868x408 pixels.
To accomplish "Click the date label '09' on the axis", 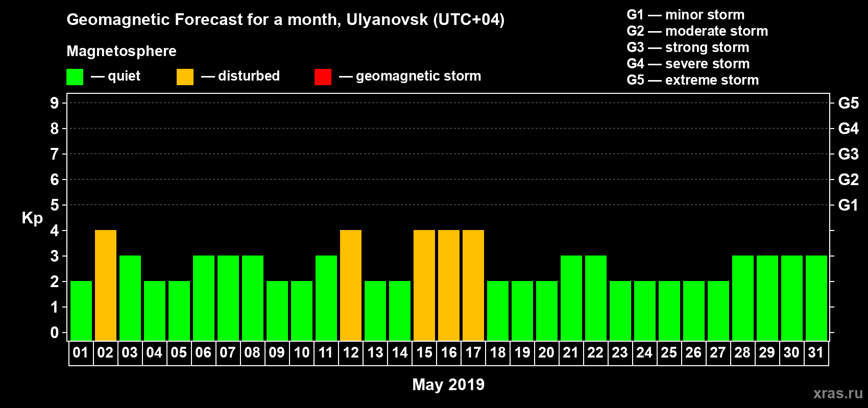I will [277, 353].
